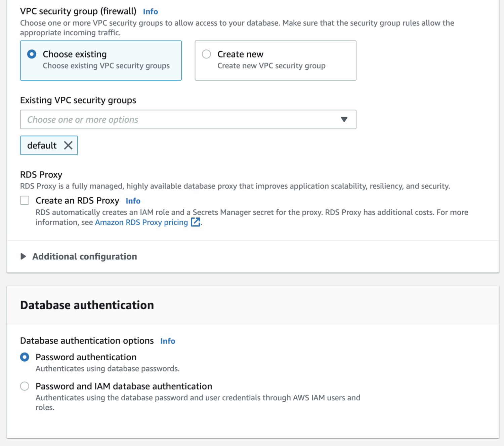The width and height of the screenshot is (504, 446).
Task: Click external link icon beside RDS Proxy pricing
Action: pos(195,222)
